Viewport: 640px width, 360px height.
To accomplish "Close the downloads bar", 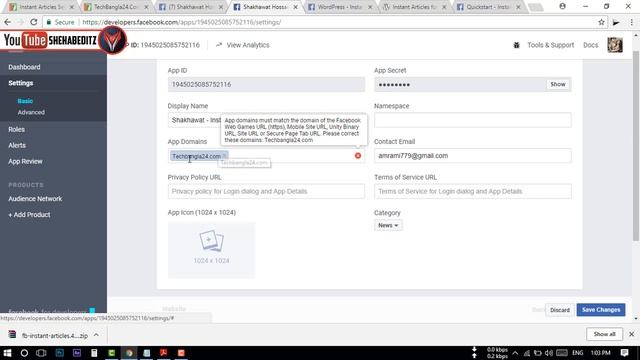I will (631, 334).
